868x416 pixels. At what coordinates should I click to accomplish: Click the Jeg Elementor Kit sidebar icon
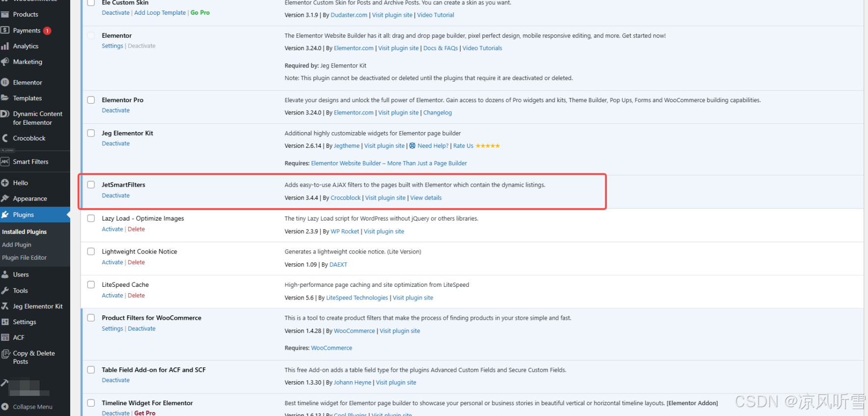[5, 306]
